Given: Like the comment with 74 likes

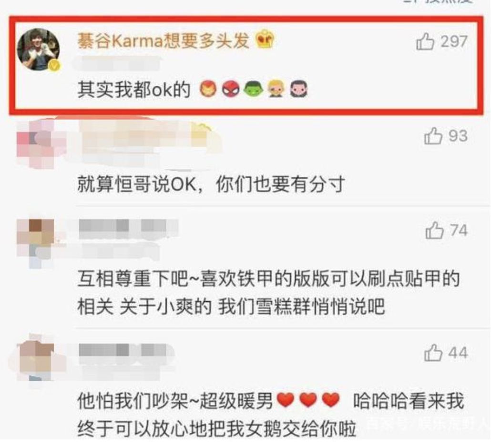Looking at the screenshot, I should point(434,230).
